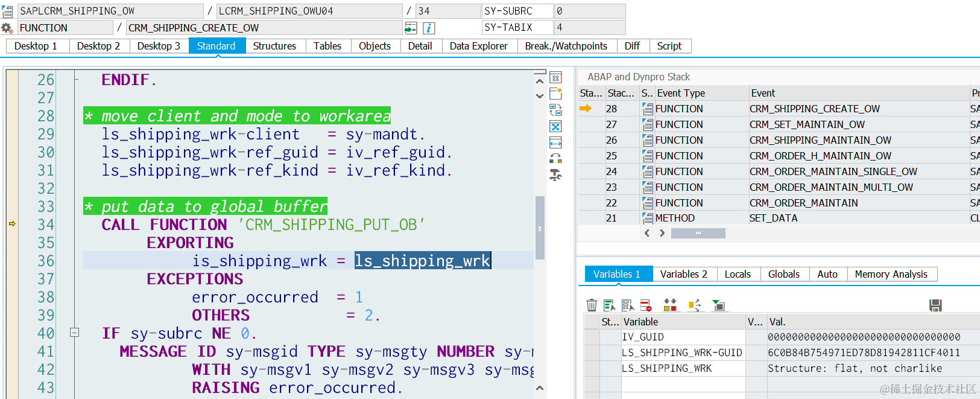Switch to Variables 2 tab
This screenshot has width=980, height=399.
click(x=684, y=274)
